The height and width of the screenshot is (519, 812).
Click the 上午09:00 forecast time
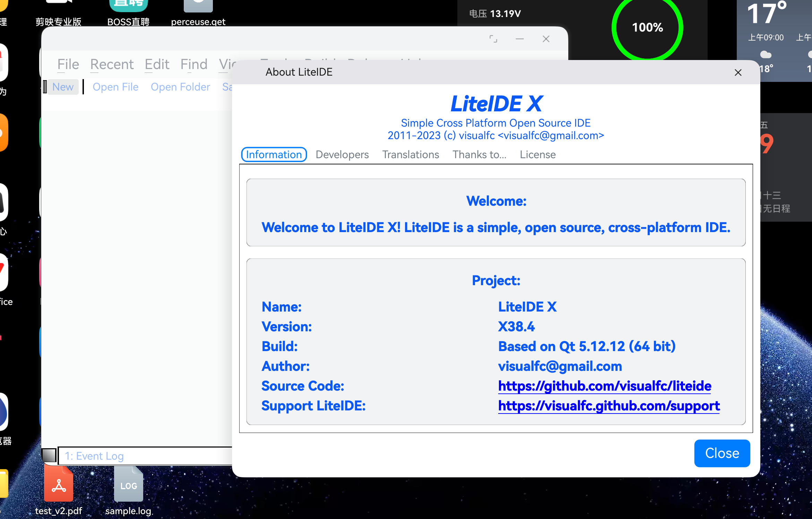point(766,37)
